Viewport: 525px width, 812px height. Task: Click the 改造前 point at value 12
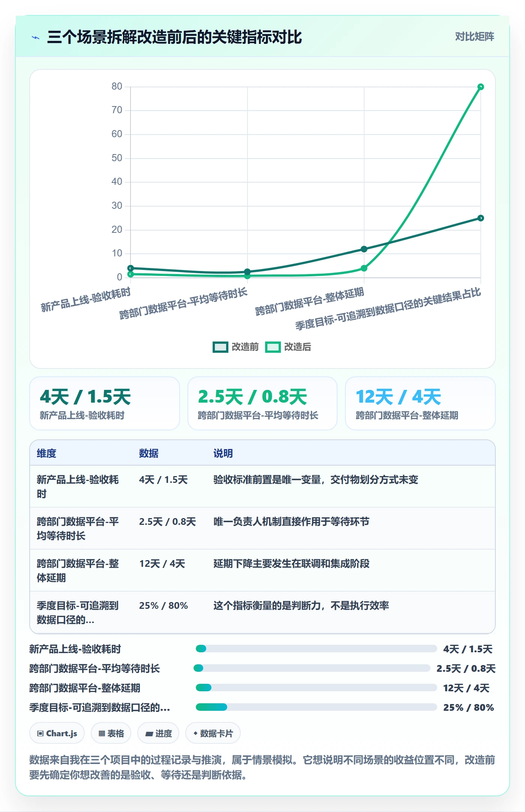coord(364,249)
